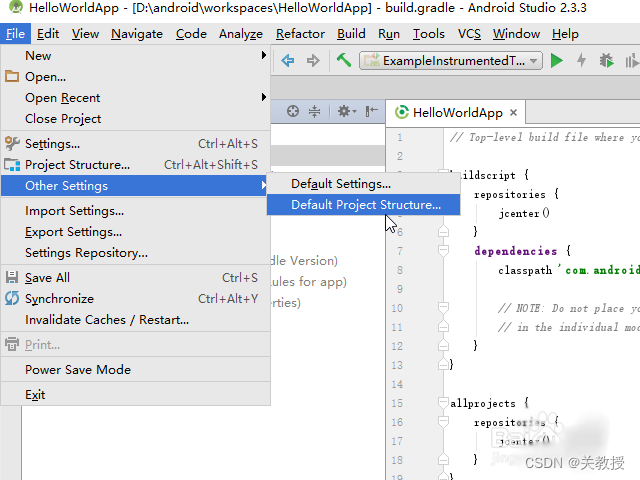
Task: Open the project panel gear settings menu
Action: [x=347, y=111]
